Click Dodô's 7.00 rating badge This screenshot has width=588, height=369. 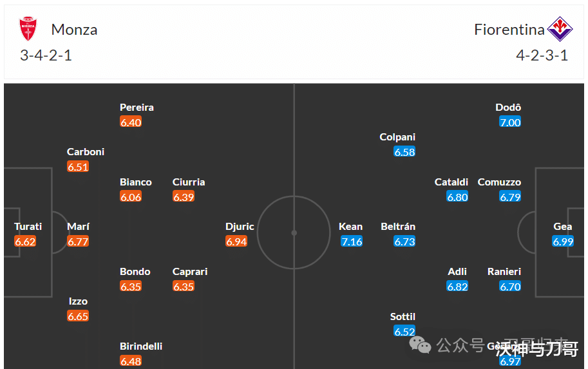[510, 122]
